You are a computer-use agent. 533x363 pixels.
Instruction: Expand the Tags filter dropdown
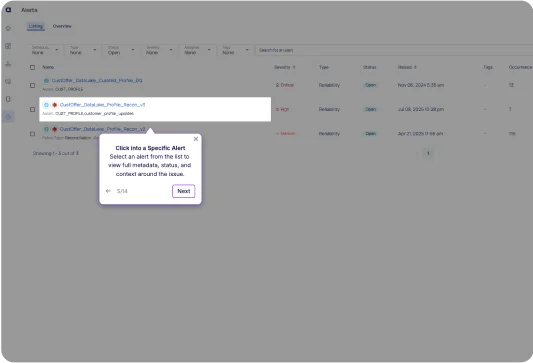(235, 50)
